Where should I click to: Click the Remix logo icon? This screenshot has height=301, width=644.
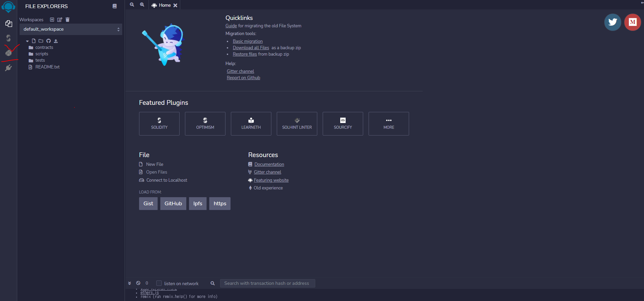[8, 6]
